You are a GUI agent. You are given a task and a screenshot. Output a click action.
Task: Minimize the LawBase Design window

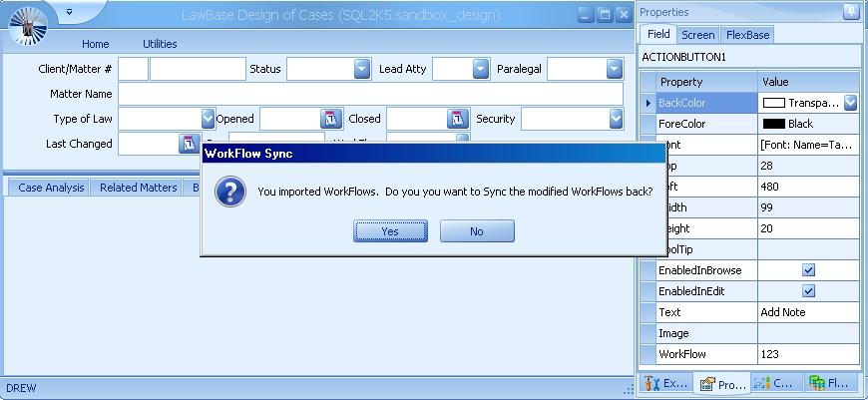pyautogui.click(x=586, y=15)
